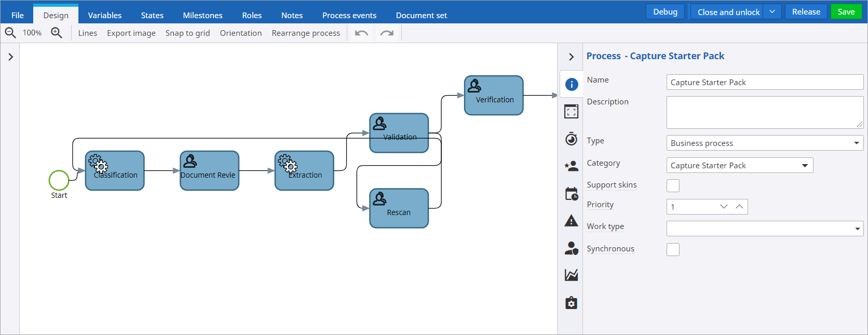Click the zoom out magnifier icon
This screenshot has width=868, height=335.
point(10,33)
